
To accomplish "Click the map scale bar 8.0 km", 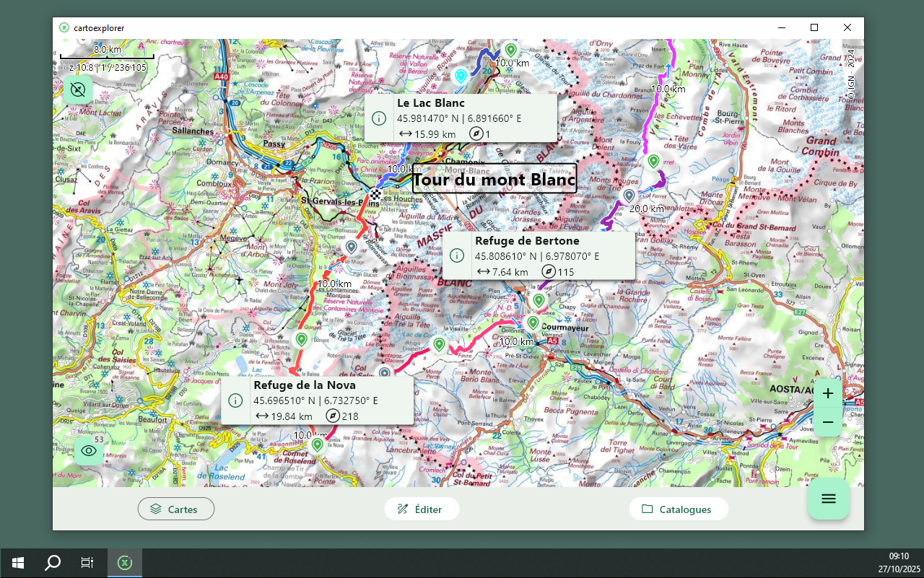I will (x=107, y=53).
